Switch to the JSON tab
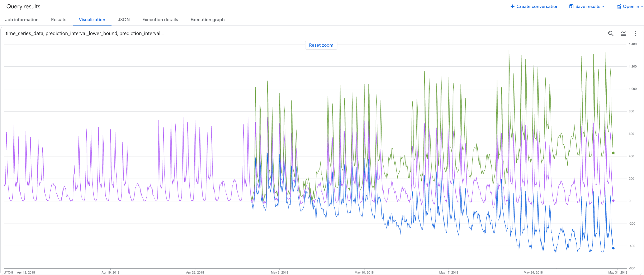 point(124,19)
